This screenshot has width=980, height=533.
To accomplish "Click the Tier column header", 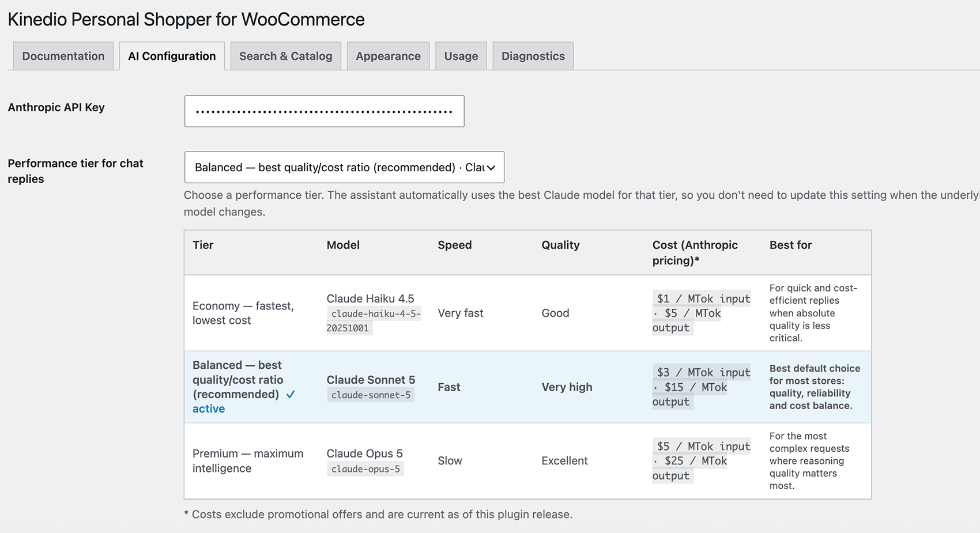I will coord(203,245).
